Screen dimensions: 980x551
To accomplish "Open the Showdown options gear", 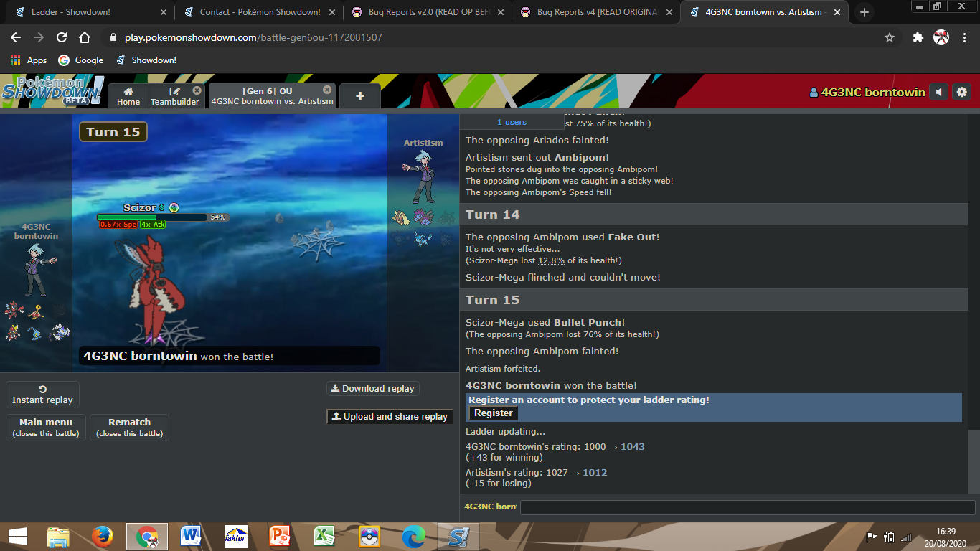I will 962,92.
